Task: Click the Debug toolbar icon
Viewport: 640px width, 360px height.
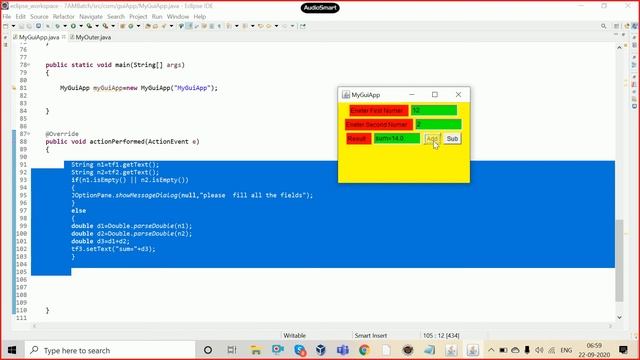Action: 58,26
